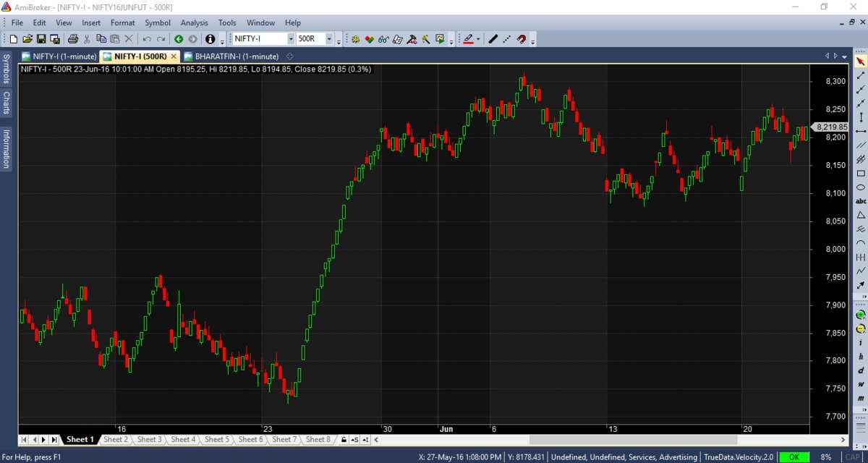The image size is (868, 463).
Task: Click the binoculars symbol search icon
Action: click(383, 39)
